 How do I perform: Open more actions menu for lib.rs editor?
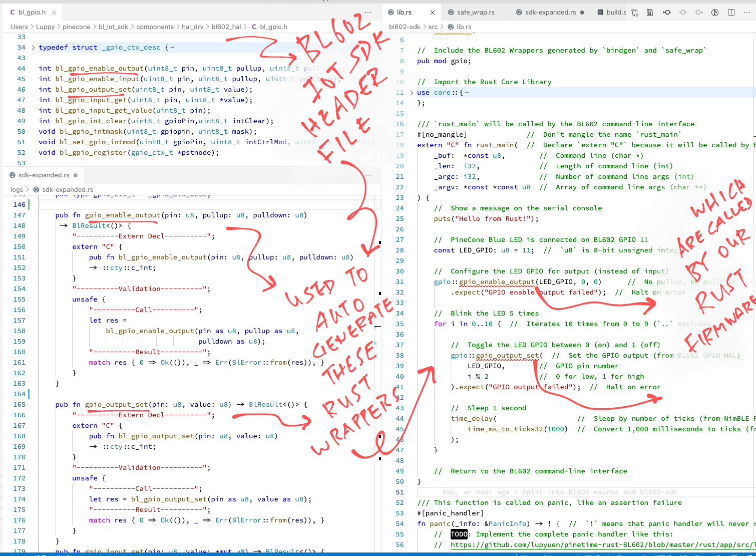pyautogui.click(x=747, y=12)
